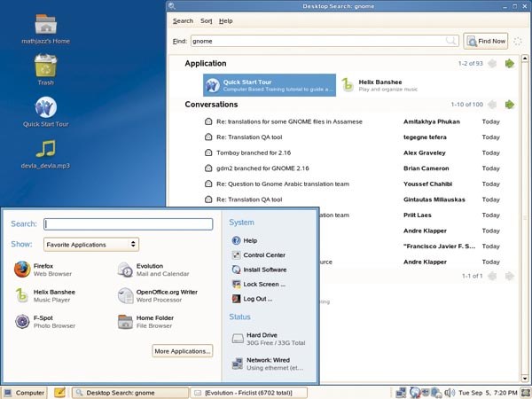Open the Sort menu
Image resolution: width=532 pixels, height=399 pixels.
click(206, 21)
